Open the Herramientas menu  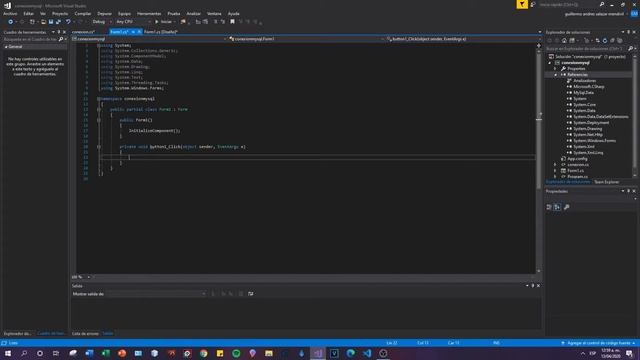(149, 13)
